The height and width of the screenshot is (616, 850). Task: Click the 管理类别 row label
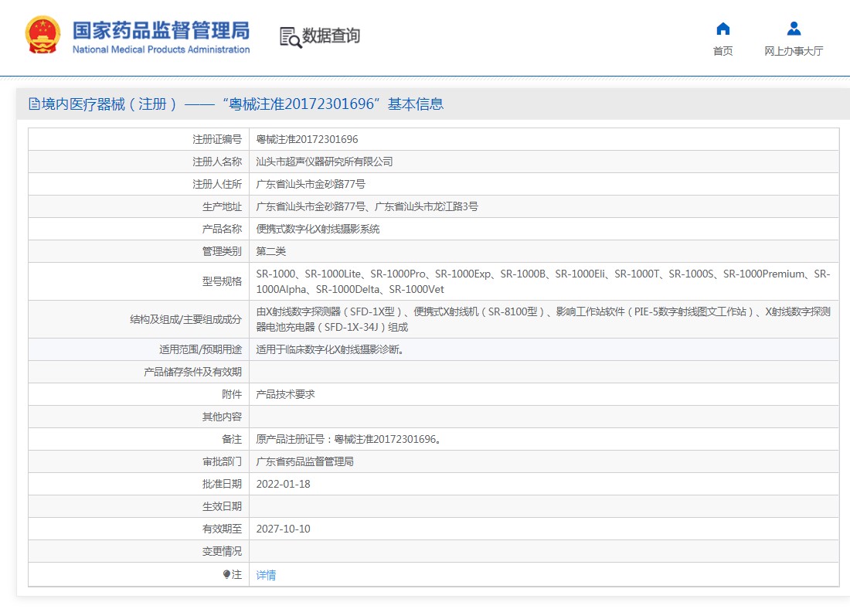pos(222,251)
